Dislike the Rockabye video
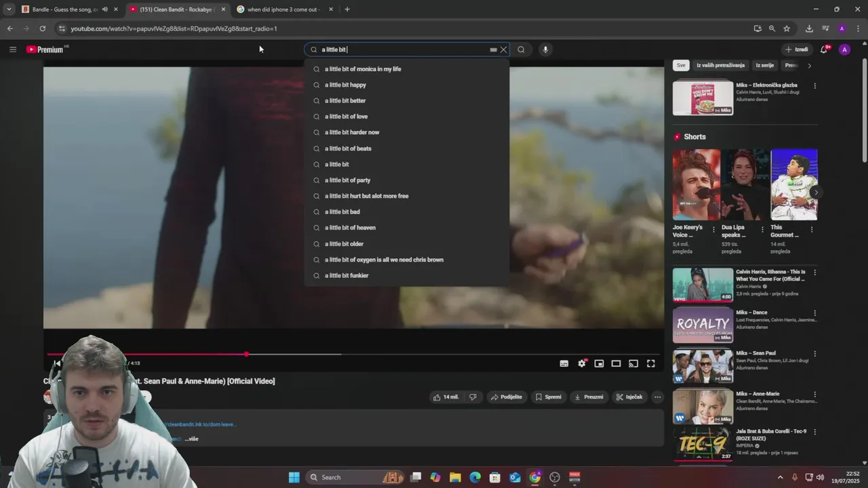 click(x=473, y=397)
